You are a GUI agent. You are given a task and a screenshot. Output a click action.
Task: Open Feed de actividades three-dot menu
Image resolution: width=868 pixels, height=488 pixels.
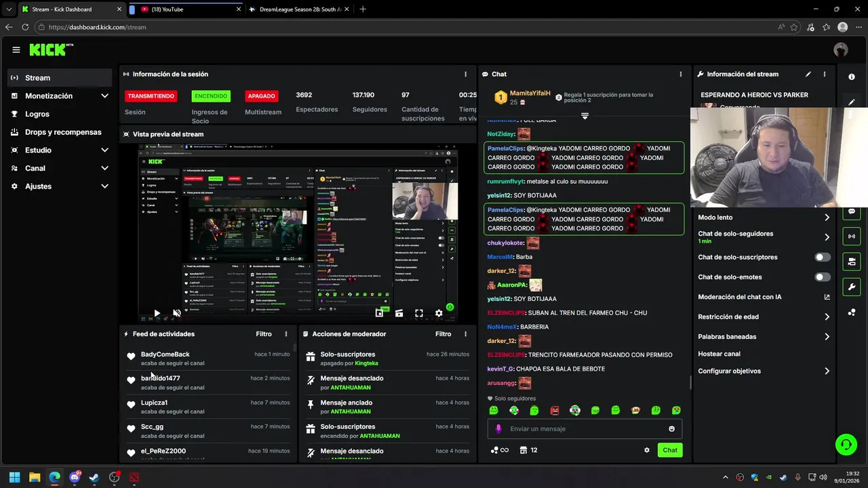pos(286,334)
